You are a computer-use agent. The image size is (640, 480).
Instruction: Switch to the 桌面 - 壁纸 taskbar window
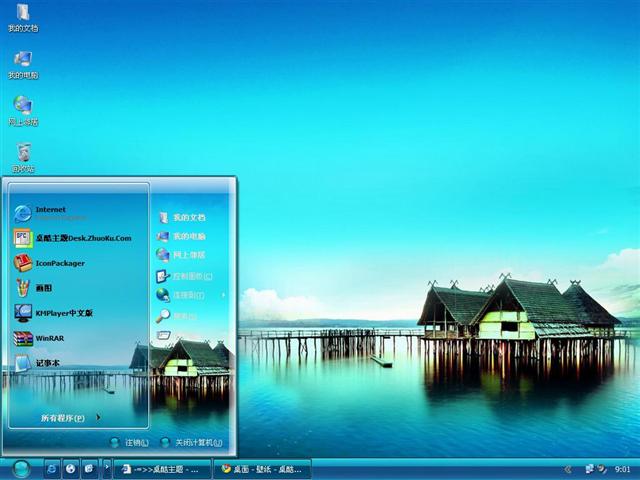point(264,468)
